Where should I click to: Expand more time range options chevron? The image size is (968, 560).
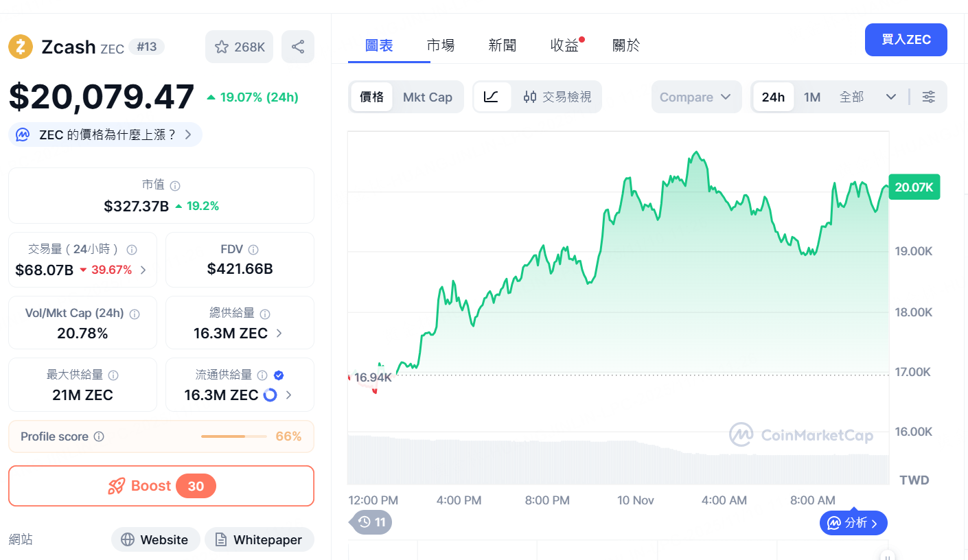pos(890,97)
